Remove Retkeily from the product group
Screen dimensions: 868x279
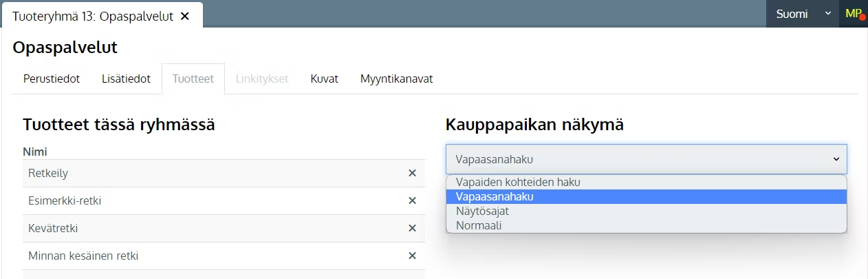[x=413, y=173]
